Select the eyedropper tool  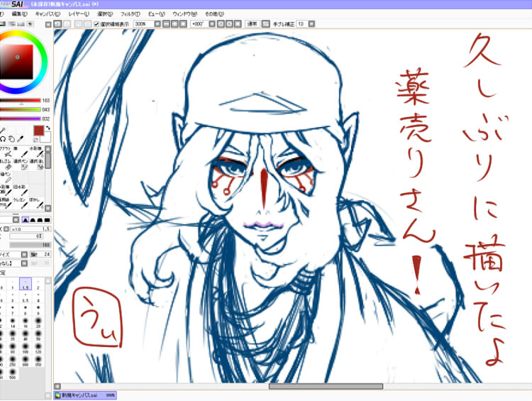click(21, 139)
